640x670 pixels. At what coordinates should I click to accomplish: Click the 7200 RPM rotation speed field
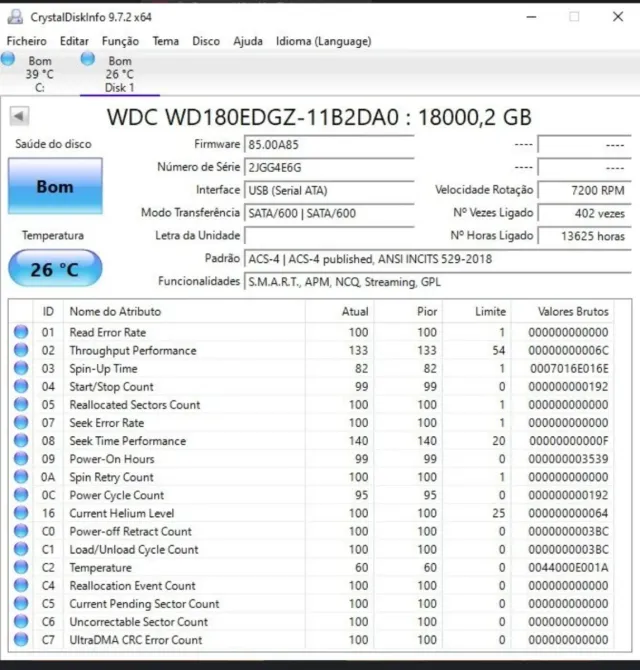click(x=584, y=190)
